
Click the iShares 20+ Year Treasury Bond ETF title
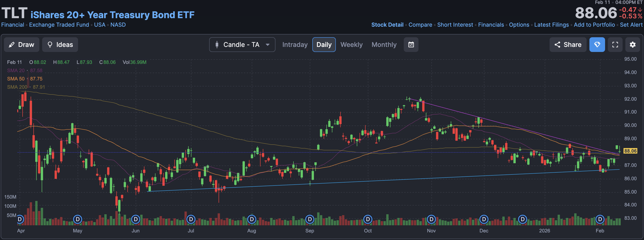coord(112,15)
